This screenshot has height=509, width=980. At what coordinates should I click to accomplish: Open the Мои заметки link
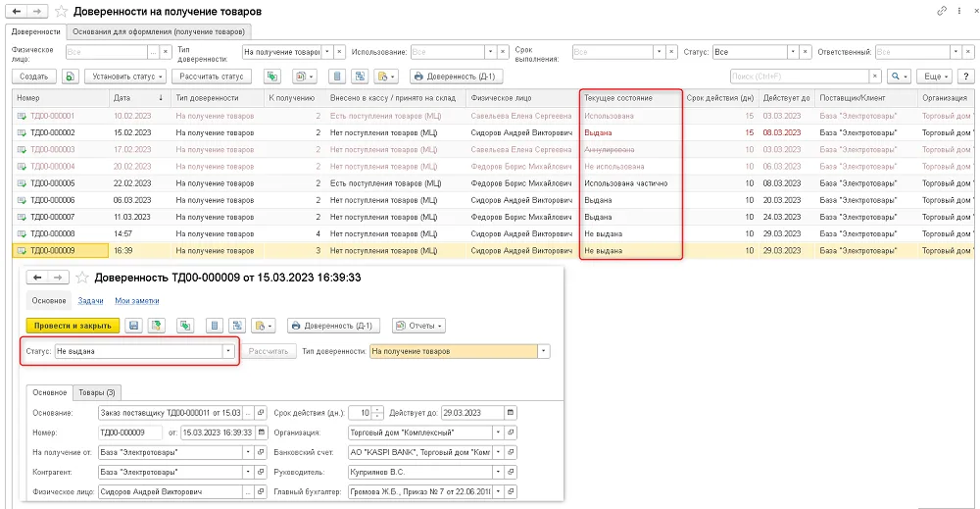(x=137, y=301)
